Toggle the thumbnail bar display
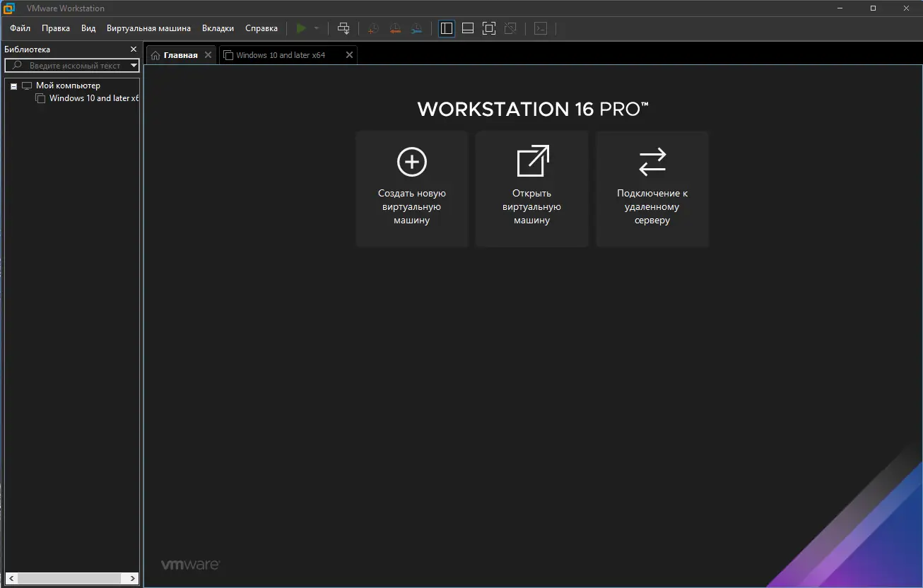This screenshot has width=923, height=588. 467,28
